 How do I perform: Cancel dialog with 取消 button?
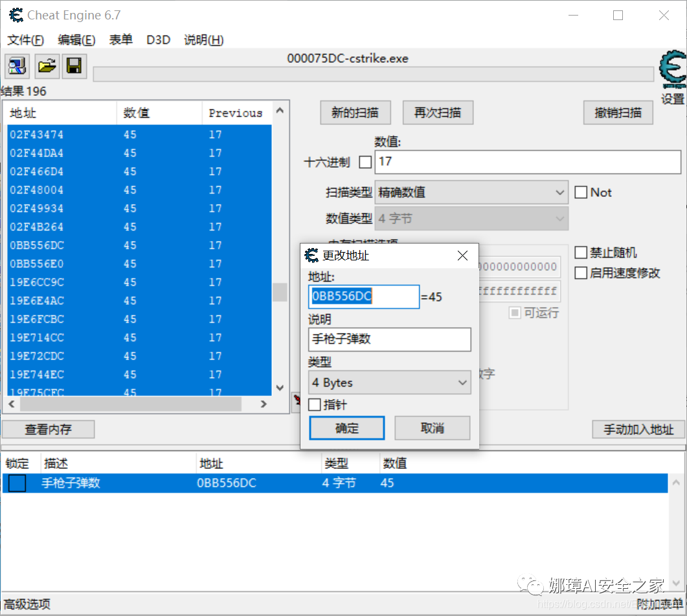[433, 428]
